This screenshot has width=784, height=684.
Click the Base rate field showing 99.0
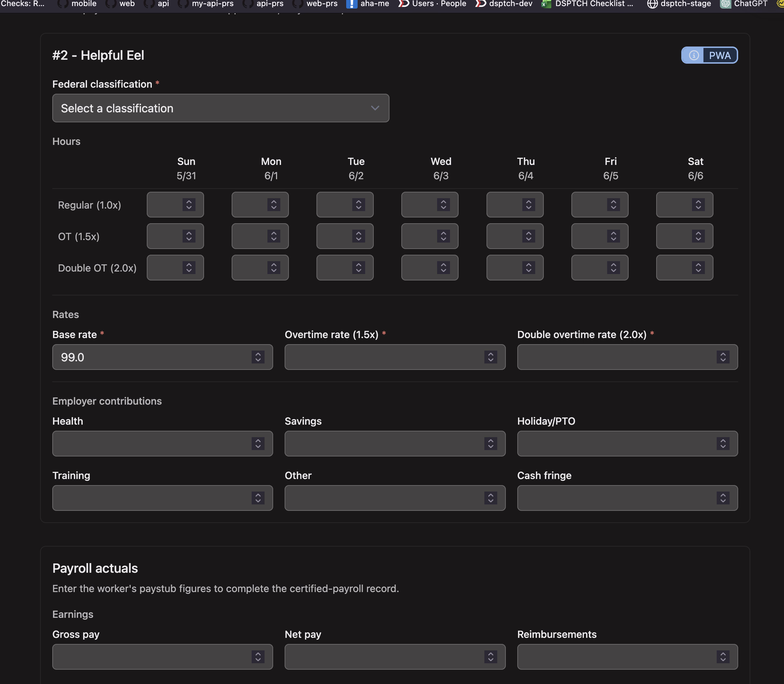point(162,357)
